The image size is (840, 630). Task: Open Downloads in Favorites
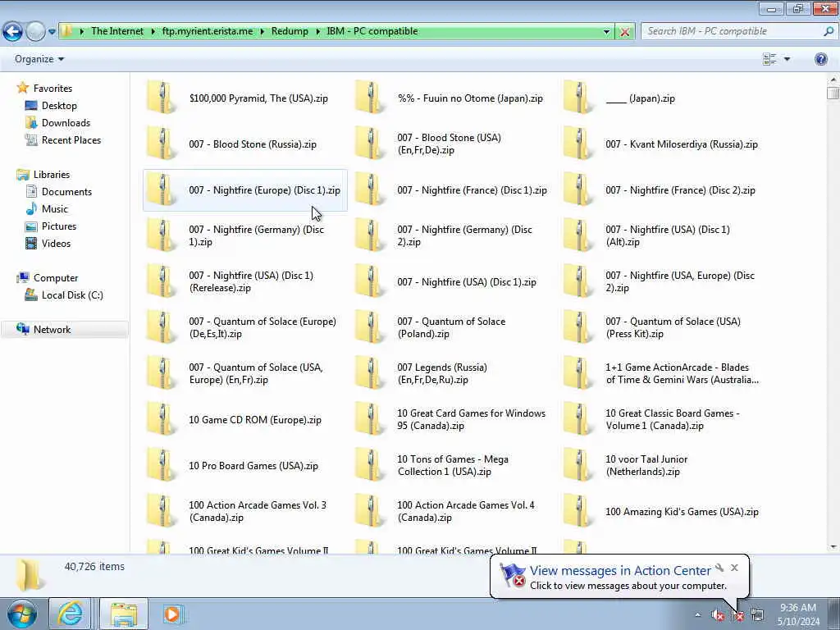66,123
